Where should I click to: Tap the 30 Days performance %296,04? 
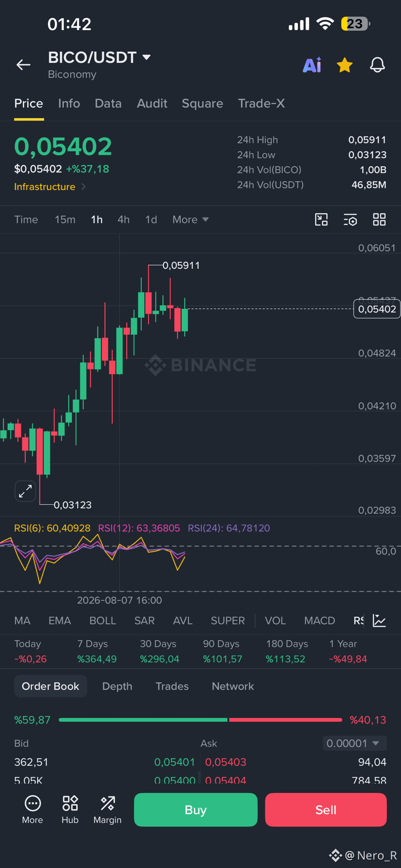coord(159,659)
